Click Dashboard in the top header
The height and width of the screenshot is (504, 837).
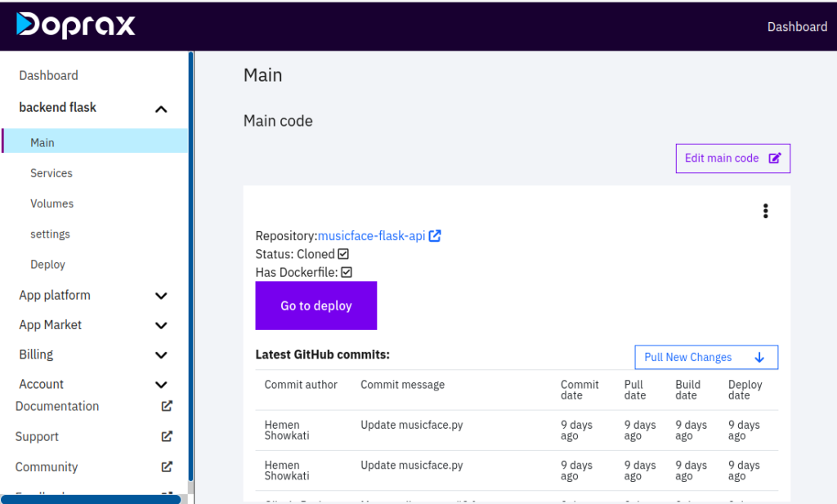[797, 27]
